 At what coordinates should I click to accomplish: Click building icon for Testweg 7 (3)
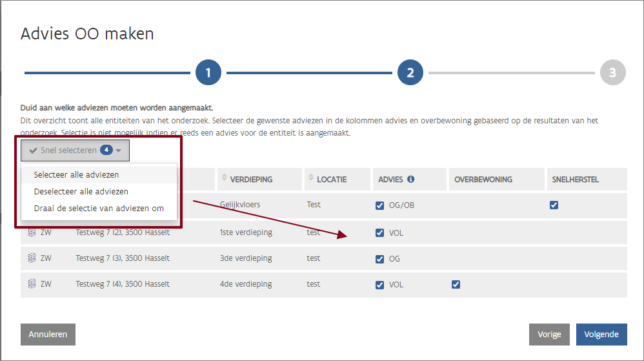click(x=32, y=258)
